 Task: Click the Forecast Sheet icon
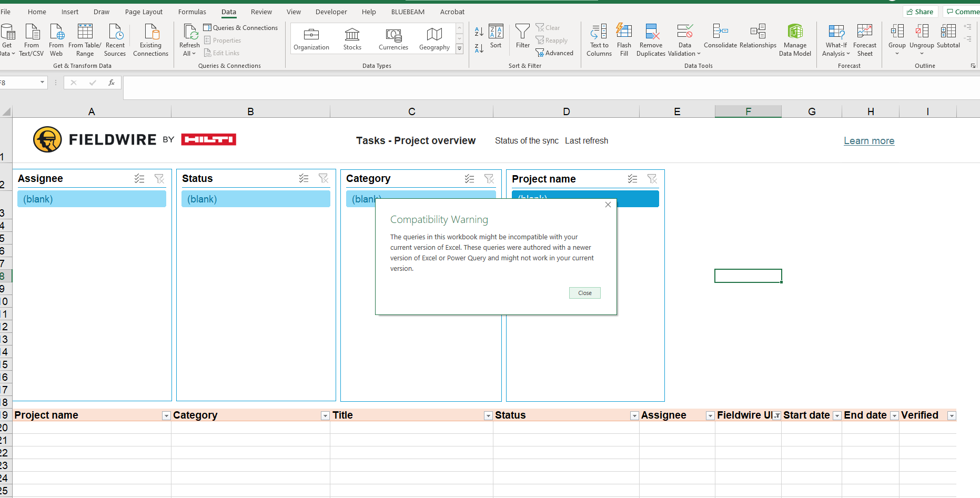point(864,33)
